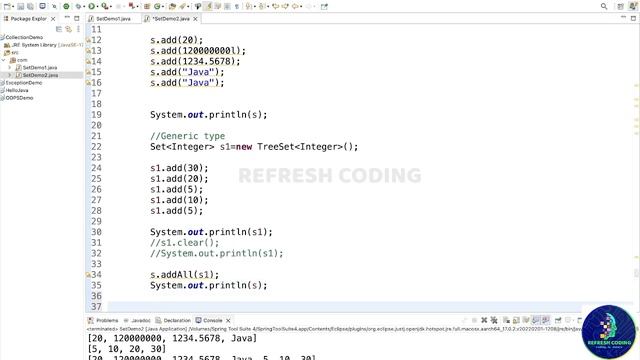Click on Set<Integer> s1=new TreeSet line
This screenshot has width=640, height=360.
coord(253,147)
